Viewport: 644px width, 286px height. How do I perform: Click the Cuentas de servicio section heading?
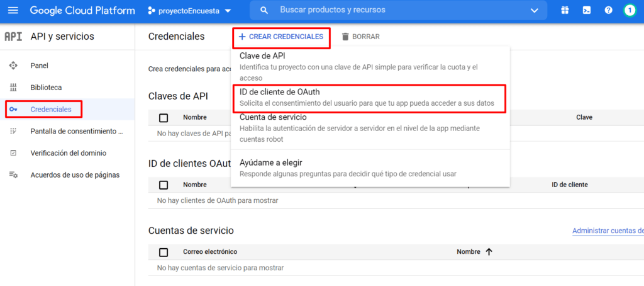[x=191, y=231]
